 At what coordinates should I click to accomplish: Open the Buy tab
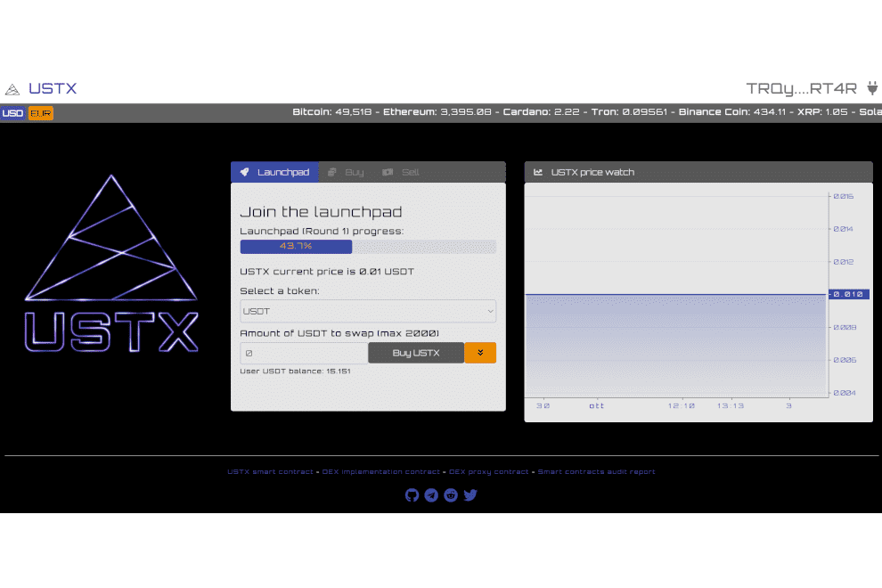(x=347, y=172)
